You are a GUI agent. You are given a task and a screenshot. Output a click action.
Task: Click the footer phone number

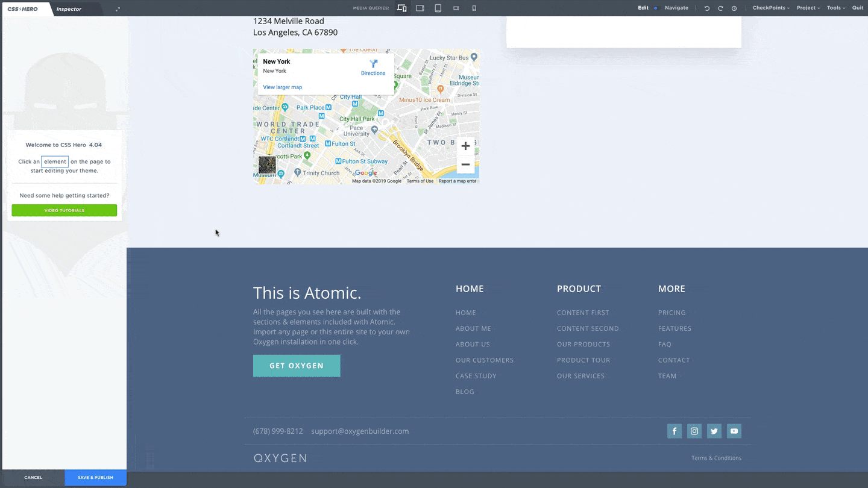click(x=278, y=431)
